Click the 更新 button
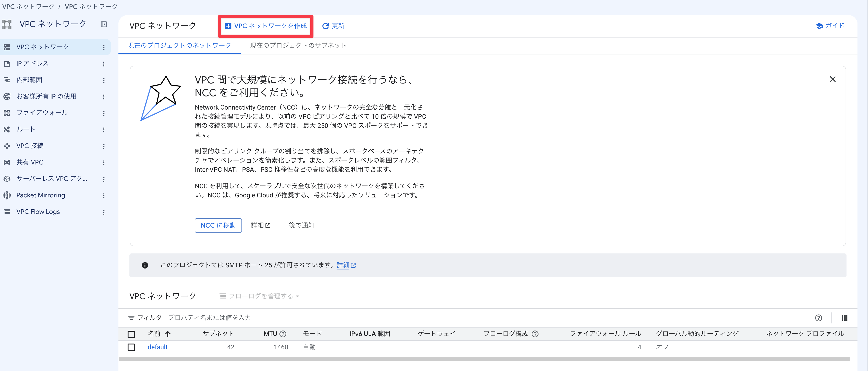Screen dimensions: 868x371 [x=334, y=26]
